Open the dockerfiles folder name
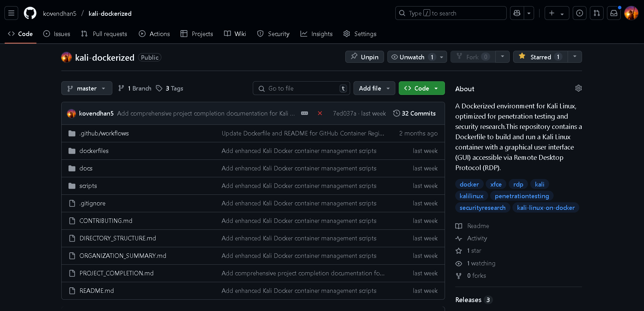 pyautogui.click(x=94, y=151)
